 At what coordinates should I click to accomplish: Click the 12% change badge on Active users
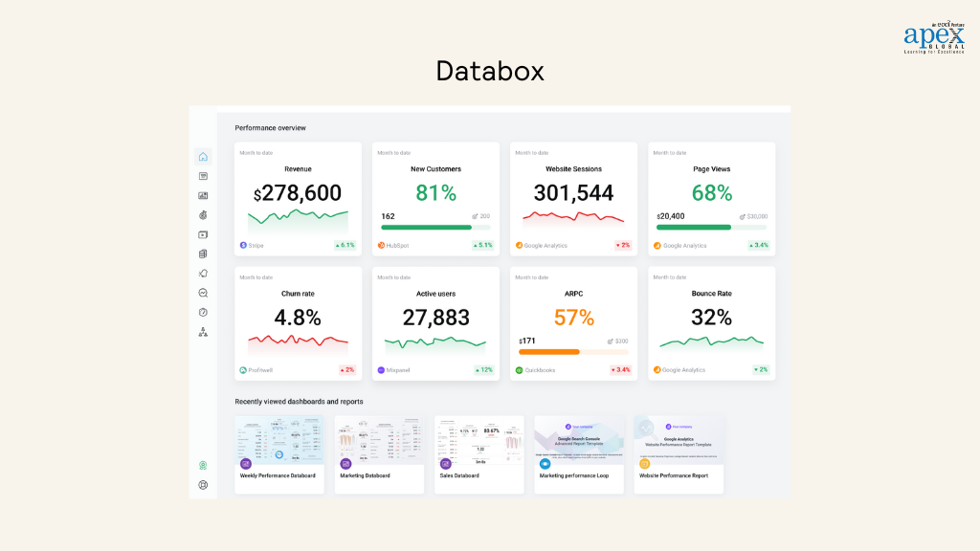click(x=484, y=370)
